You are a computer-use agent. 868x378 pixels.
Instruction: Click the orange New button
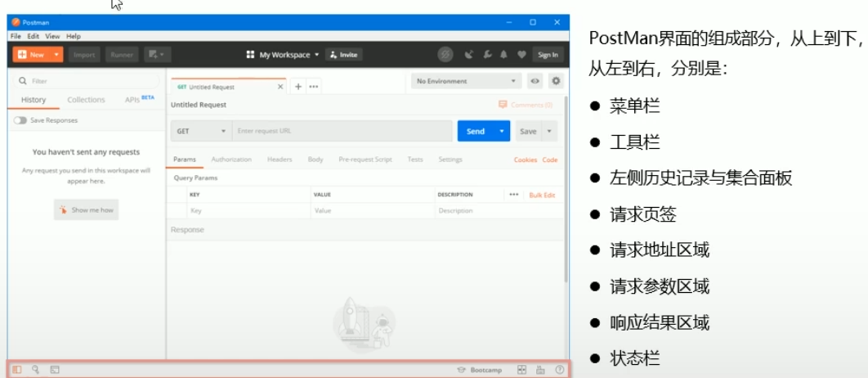32,54
